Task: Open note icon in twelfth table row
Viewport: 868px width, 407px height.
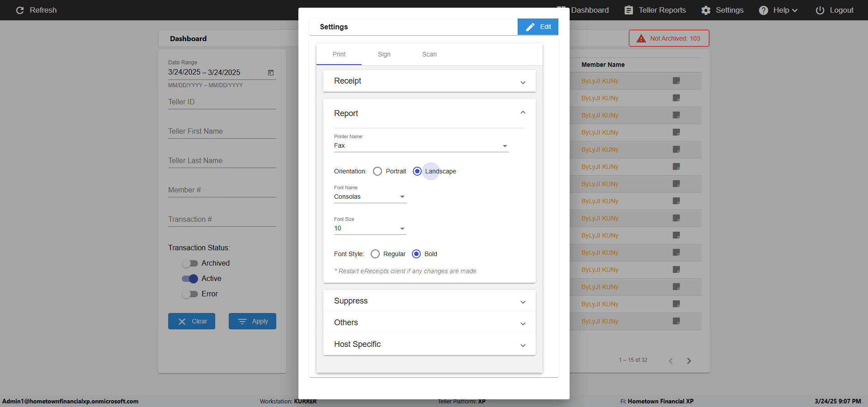Action: tap(676, 270)
